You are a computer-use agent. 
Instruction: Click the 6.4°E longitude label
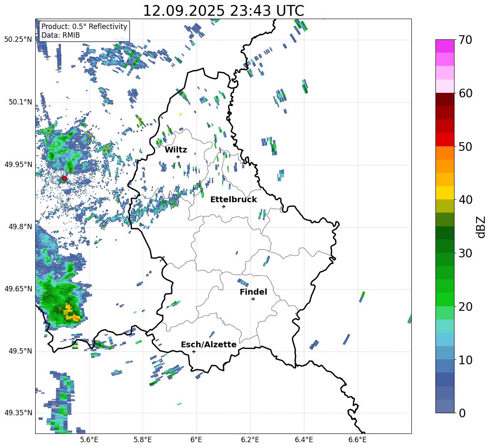[x=304, y=440]
